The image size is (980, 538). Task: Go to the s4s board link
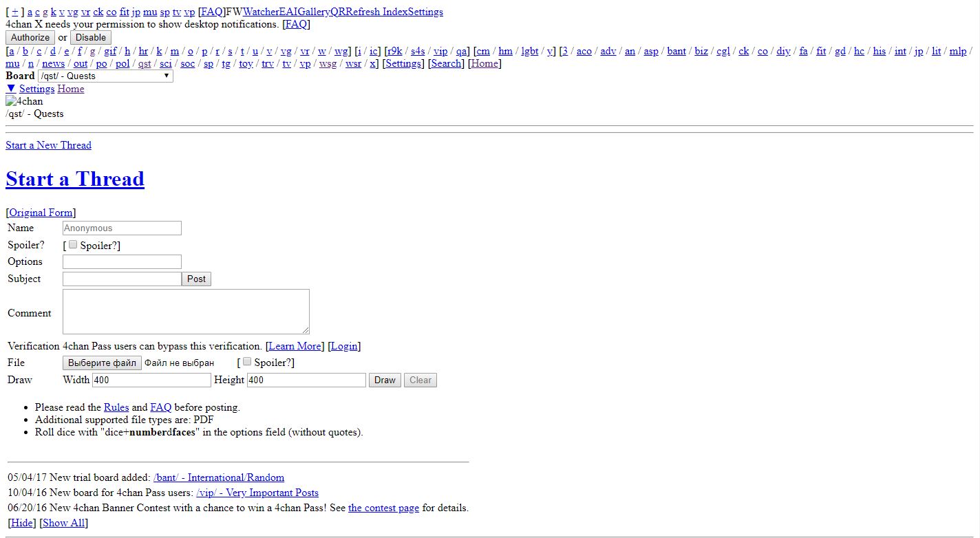418,51
